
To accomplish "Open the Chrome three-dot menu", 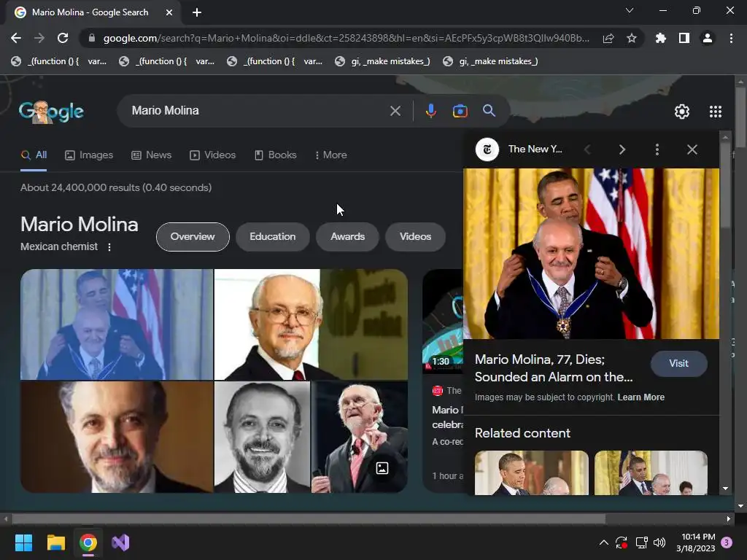I will [731, 38].
